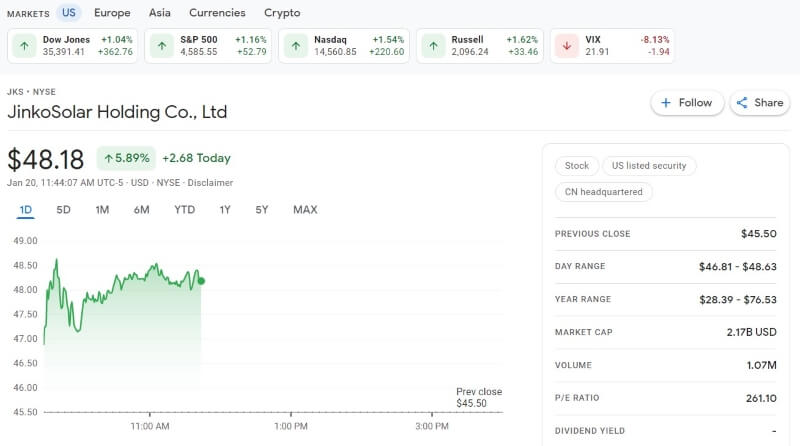This screenshot has height=446, width=800.
Task: Click the $48.18 current price
Action: tap(45, 159)
